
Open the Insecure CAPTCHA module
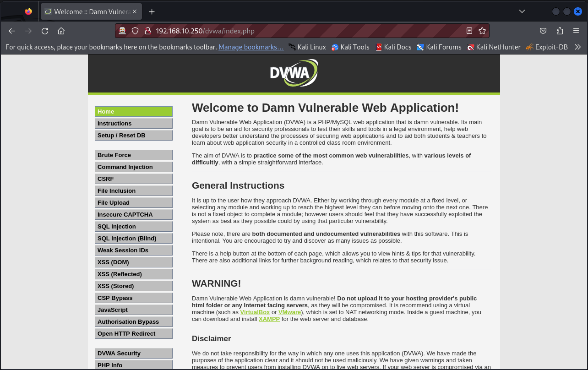(x=134, y=214)
